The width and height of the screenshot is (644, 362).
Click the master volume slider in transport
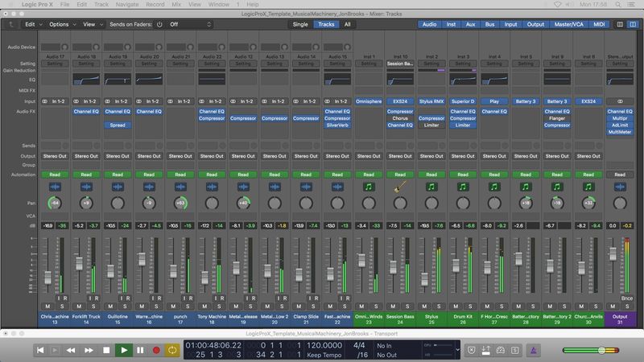590,350
